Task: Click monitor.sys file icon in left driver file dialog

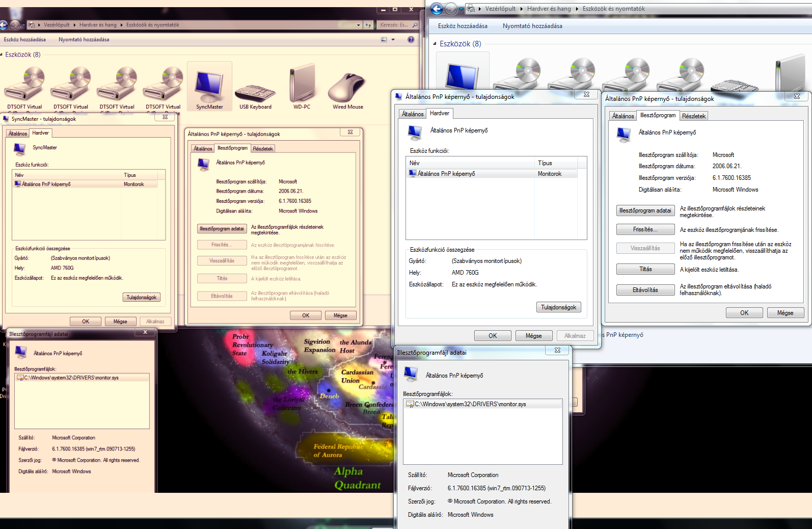Action: coord(20,378)
